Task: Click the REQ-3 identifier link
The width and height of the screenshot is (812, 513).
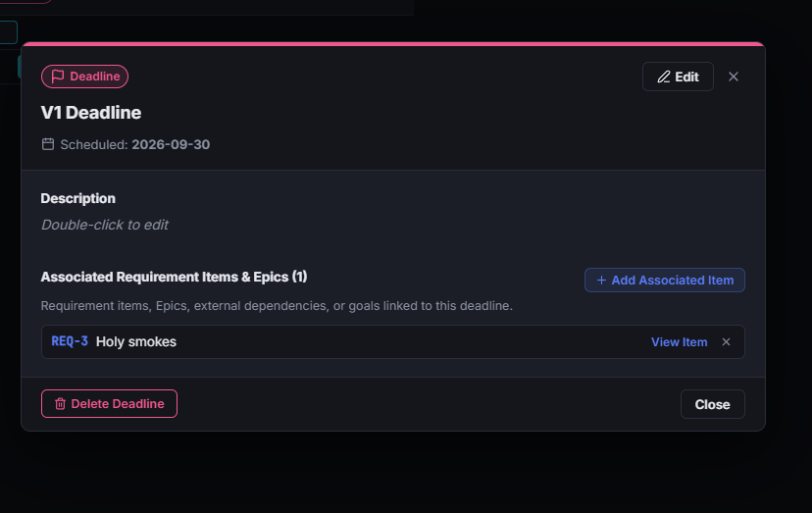Action: [70, 341]
